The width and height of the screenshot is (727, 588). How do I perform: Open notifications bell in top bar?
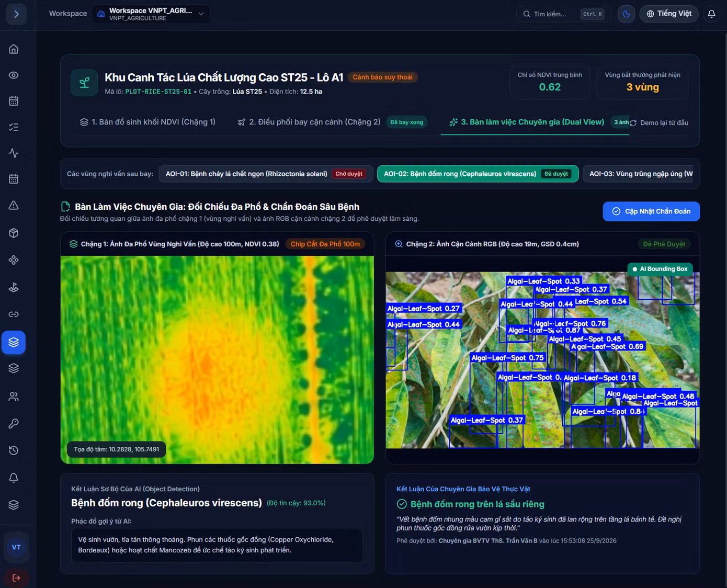click(712, 14)
